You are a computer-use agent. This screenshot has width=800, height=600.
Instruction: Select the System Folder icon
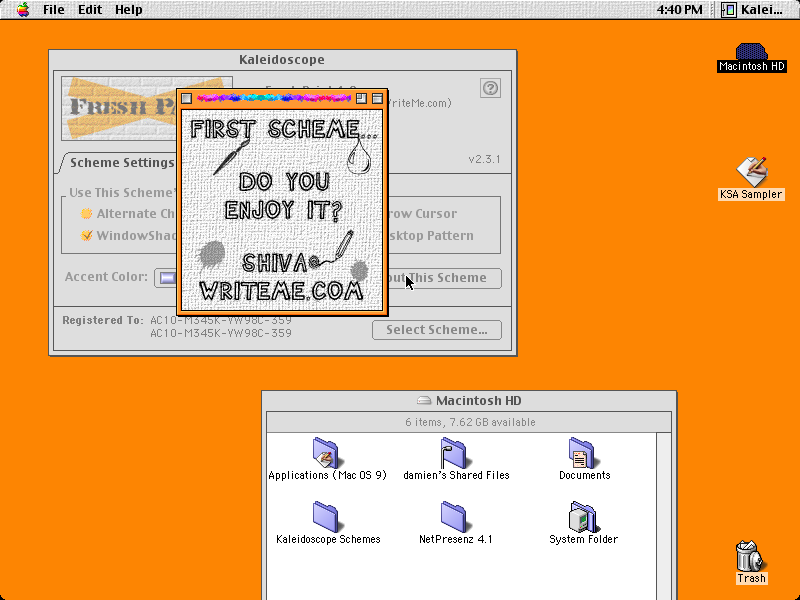[x=583, y=517]
